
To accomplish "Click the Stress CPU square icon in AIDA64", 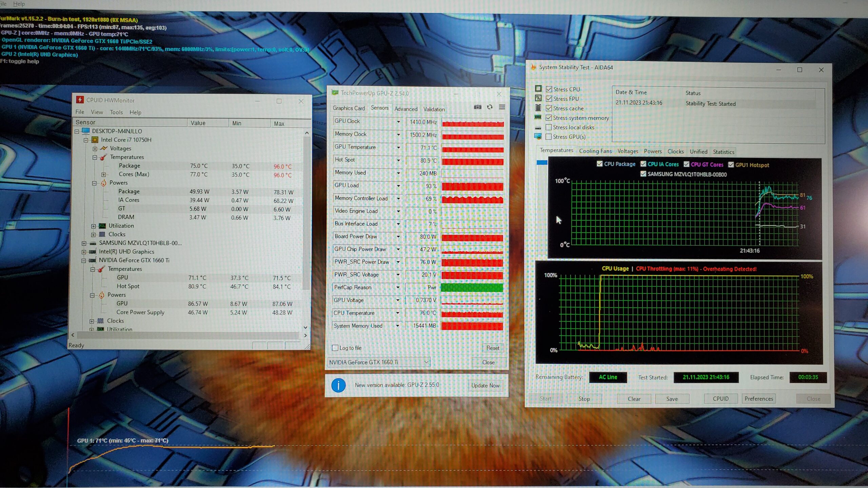I will pyautogui.click(x=538, y=88).
